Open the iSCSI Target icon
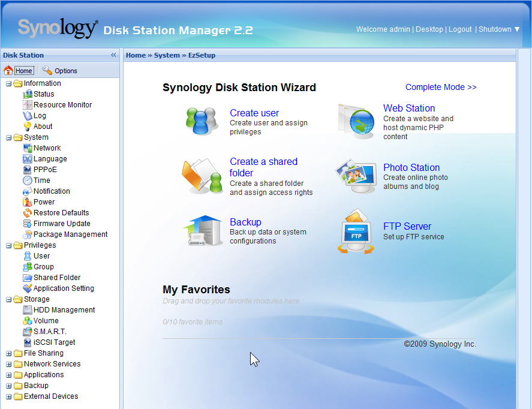 [x=28, y=342]
